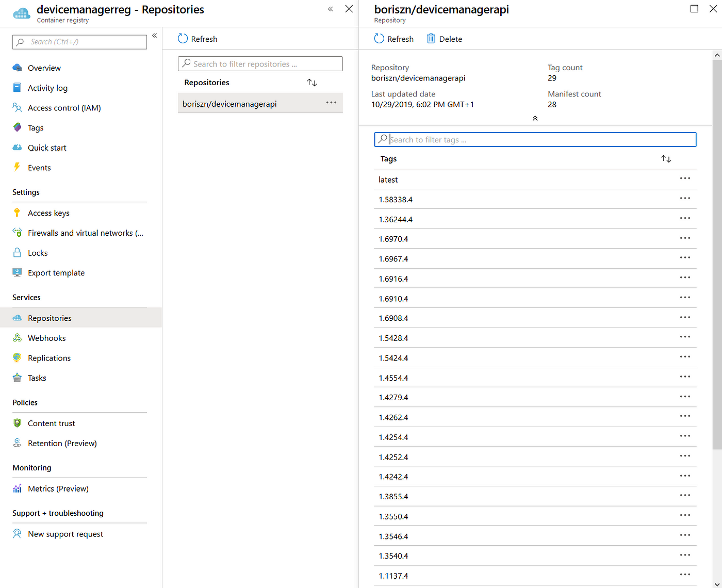
Task: Open context menu for tag 1.6970.4
Action: (685, 238)
